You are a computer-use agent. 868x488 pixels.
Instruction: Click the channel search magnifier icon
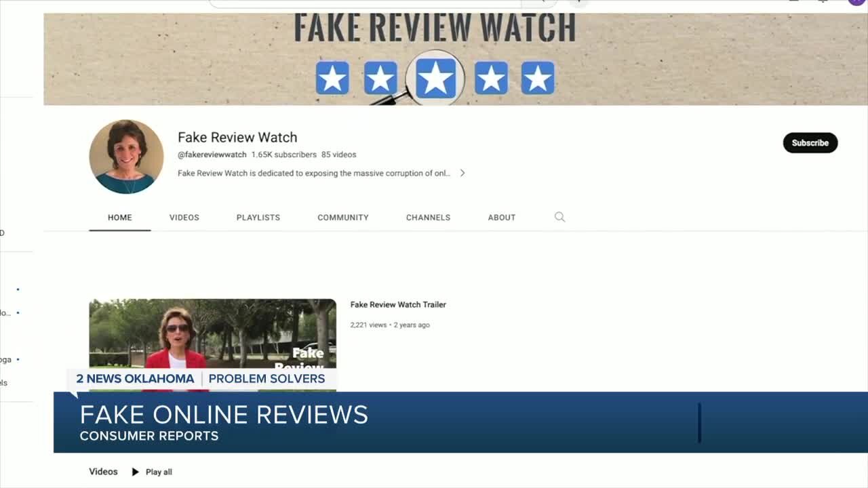559,217
